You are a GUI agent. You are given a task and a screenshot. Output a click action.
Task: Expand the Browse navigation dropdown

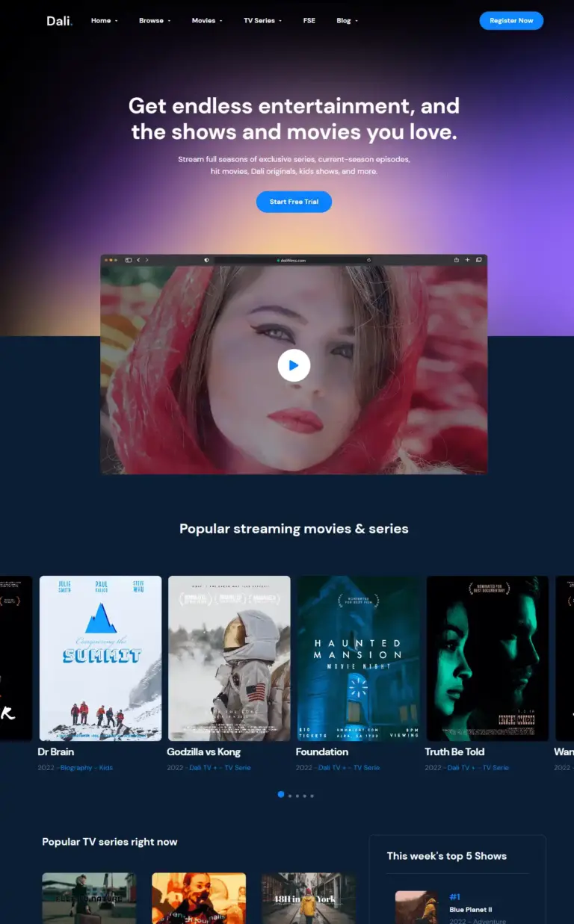pos(154,21)
